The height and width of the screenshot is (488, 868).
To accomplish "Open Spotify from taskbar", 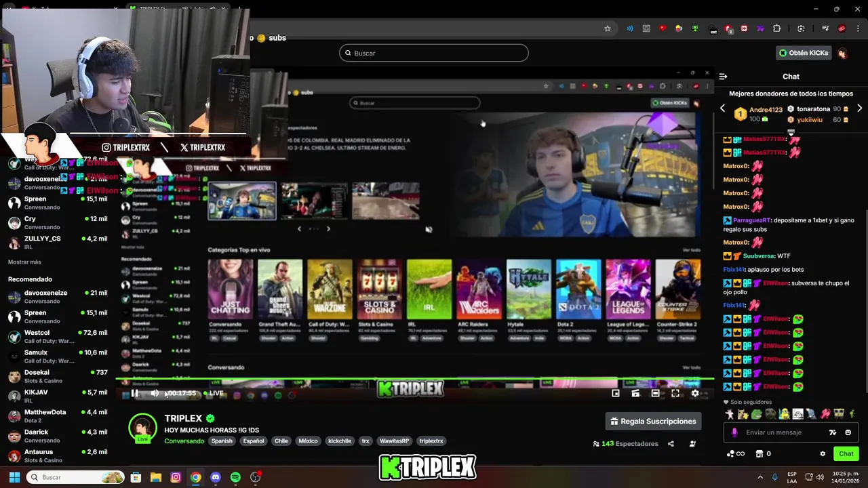I will click(235, 477).
